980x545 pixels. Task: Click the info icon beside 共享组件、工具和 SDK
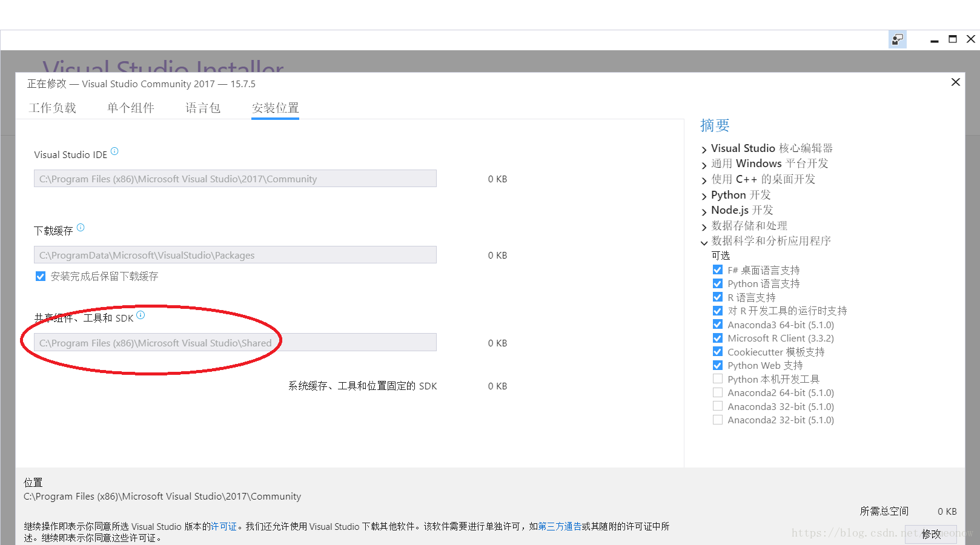tap(141, 315)
